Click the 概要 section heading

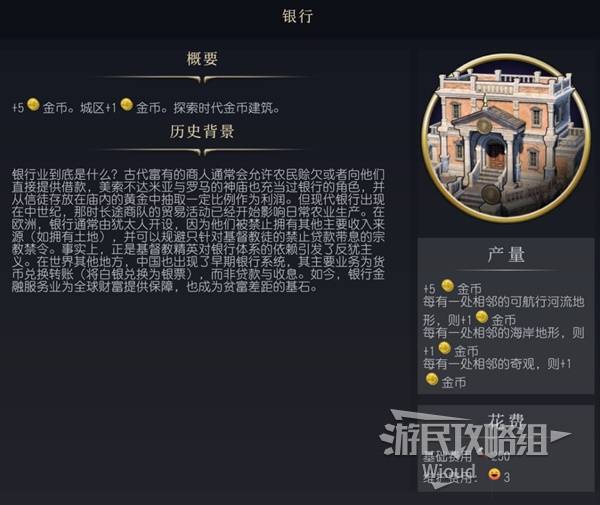(202, 59)
